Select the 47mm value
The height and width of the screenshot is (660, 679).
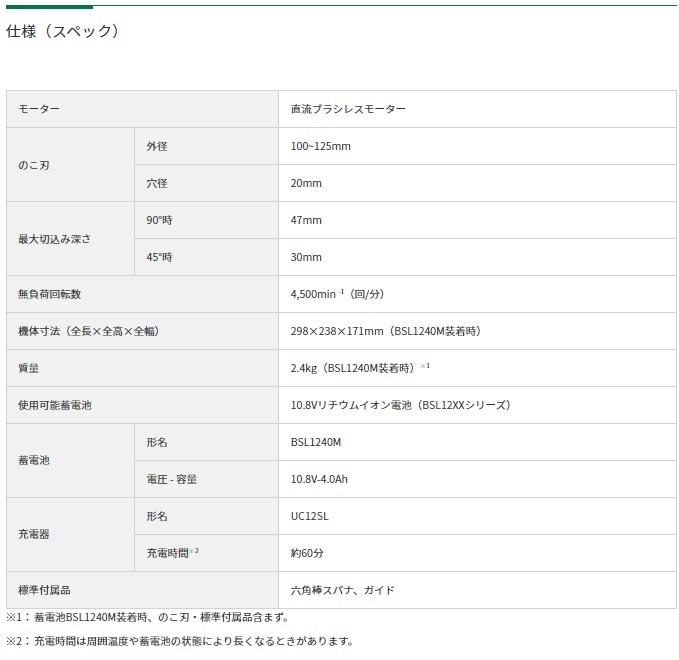306,220
